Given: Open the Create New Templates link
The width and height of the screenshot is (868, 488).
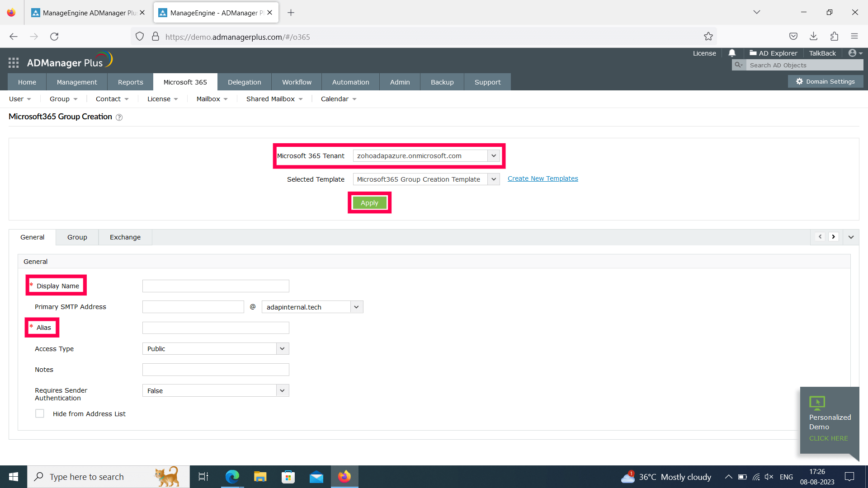Looking at the screenshot, I should pyautogui.click(x=542, y=178).
